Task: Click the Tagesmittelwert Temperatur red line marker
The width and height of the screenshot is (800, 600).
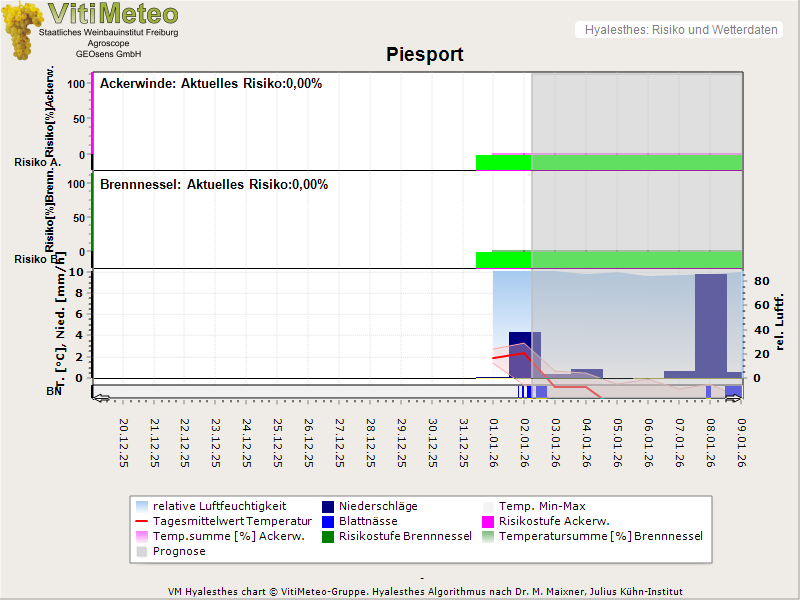Action: 141,521
